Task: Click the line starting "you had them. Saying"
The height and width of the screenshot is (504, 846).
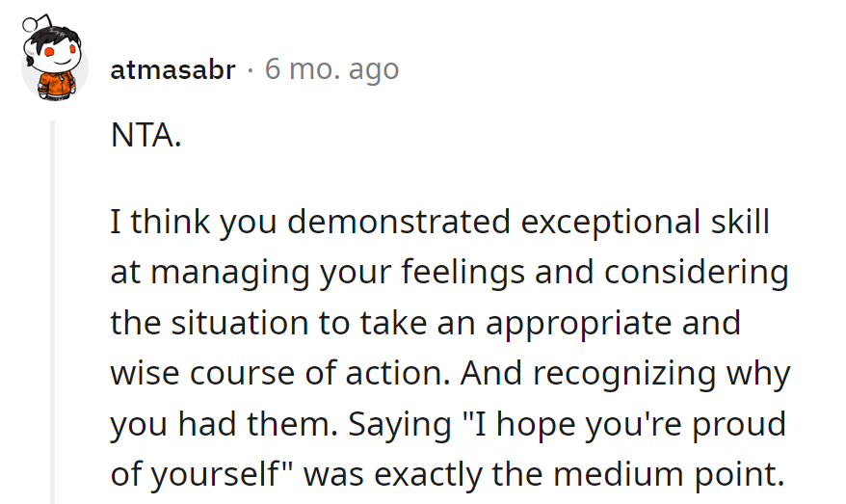Action: (x=448, y=423)
